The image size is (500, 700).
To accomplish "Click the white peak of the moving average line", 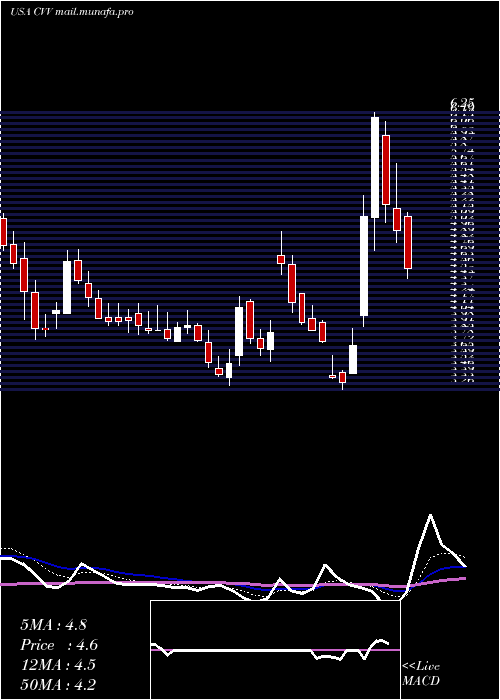I will pos(430,516).
